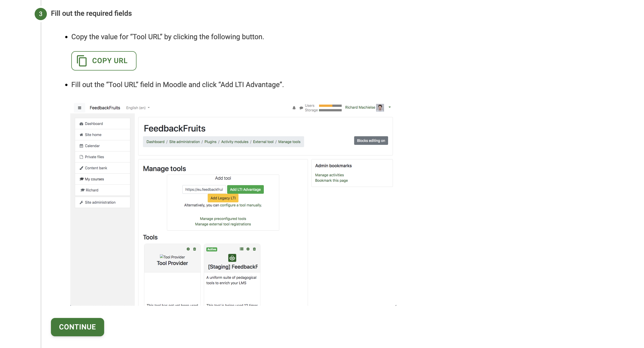Viewport: 644px width, 348px height.
Task: Click gear icon on Tool Provider card
Action: tap(188, 249)
